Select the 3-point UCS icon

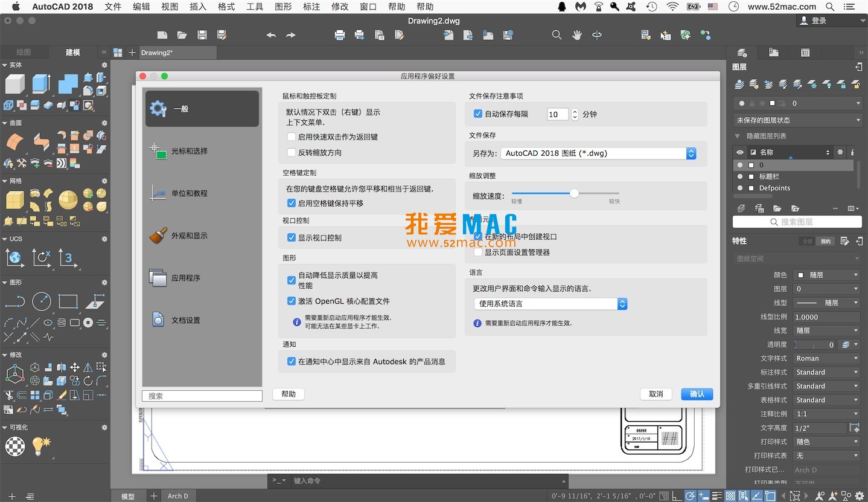68,258
